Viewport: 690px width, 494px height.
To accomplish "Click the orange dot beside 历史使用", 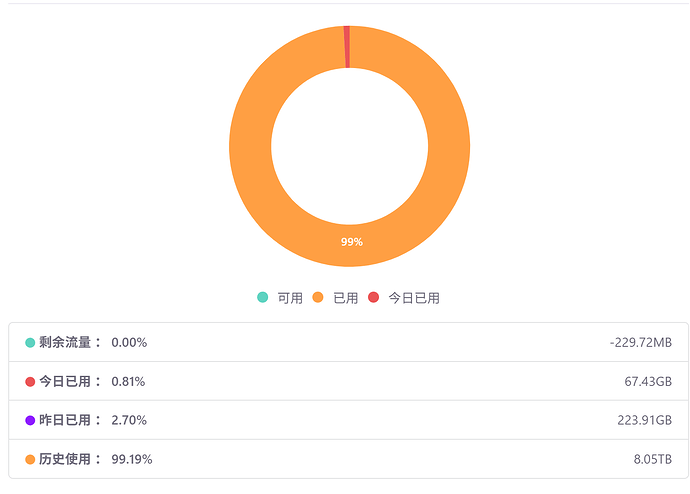I will pyautogui.click(x=30, y=460).
